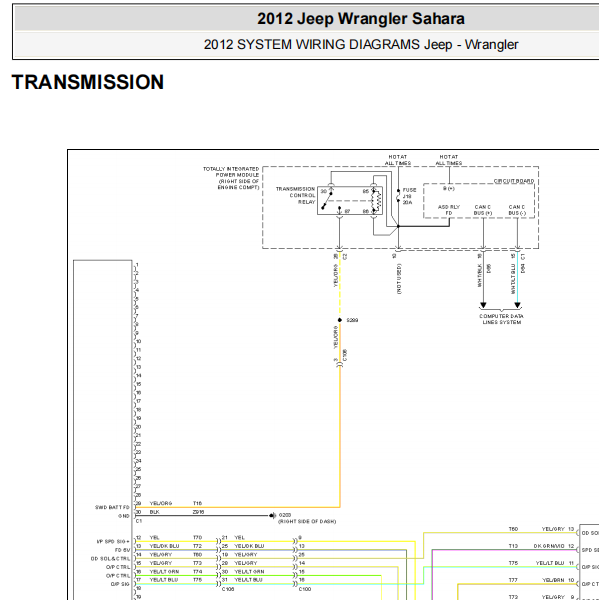The height and width of the screenshot is (600, 599).
Task: Click the '(RIGHT SIDE OF DASH)' label
Action: click(307, 521)
